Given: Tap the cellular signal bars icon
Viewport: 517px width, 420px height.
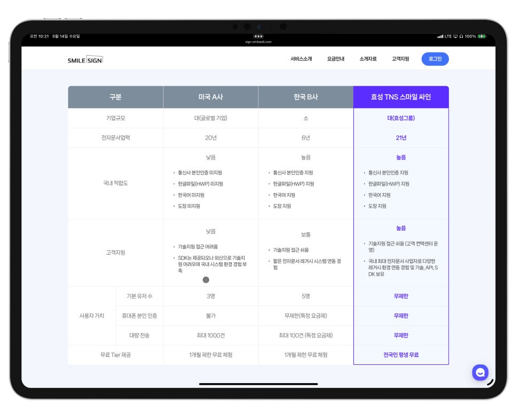Looking at the screenshot, I should pyautogui.click(x=440, y=36).
